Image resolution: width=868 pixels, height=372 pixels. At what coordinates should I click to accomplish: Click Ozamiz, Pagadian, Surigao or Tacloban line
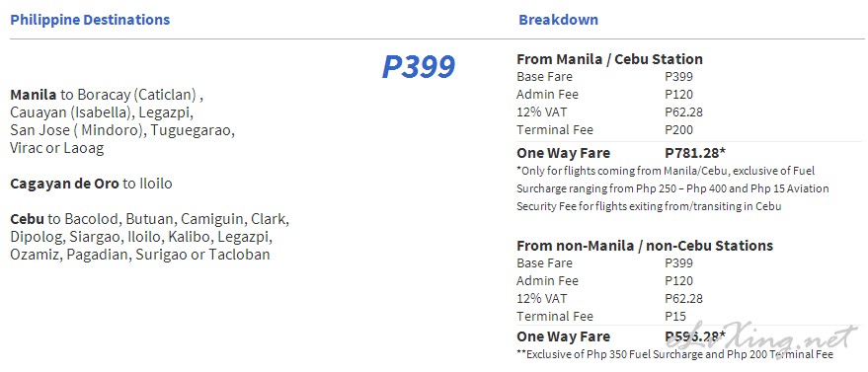140,255
